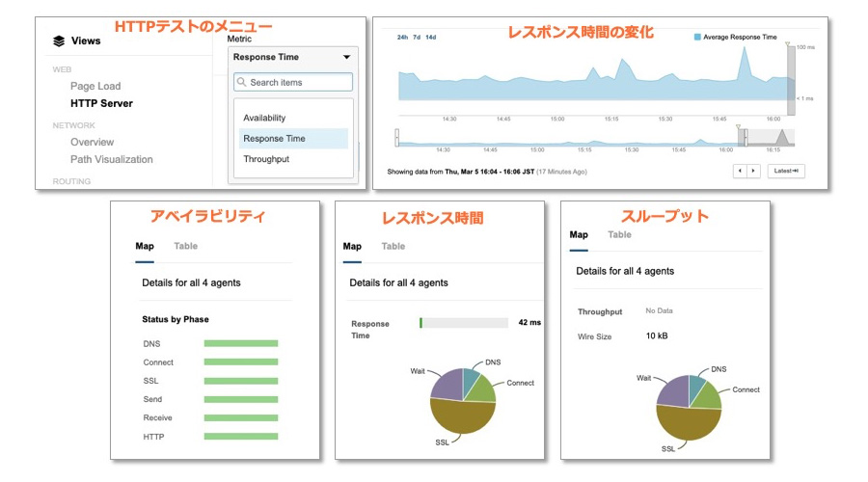The width and height of the screenshot is (868, 482).
Task: Switch the chart range to 14d
Action: point(430,38)
